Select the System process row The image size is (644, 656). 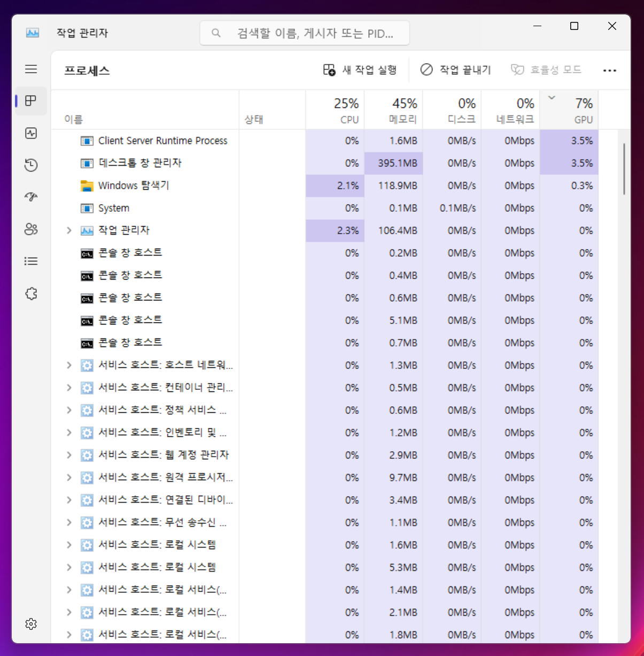click(x=325, y=208)
